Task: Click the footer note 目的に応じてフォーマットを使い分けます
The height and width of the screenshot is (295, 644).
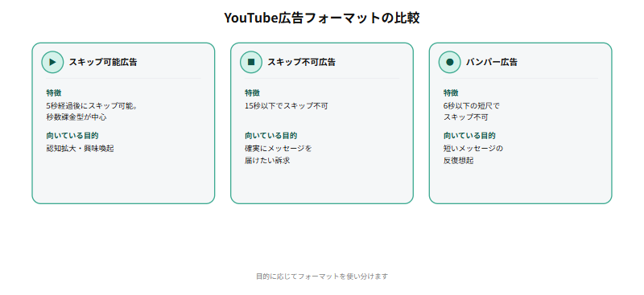Action: 322,277
